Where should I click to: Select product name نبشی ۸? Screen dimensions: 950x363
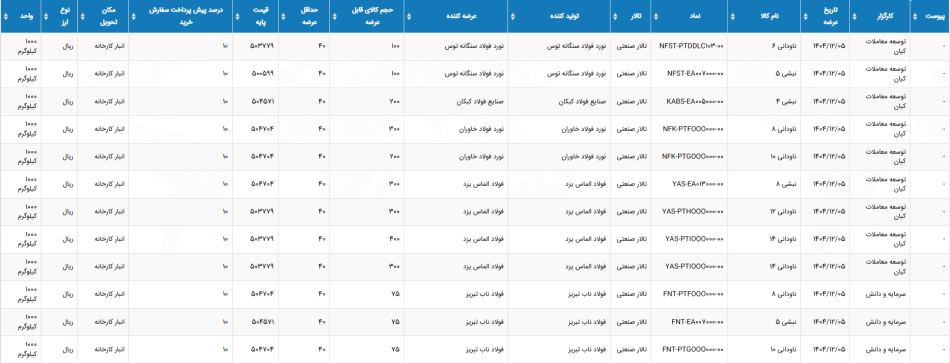point(785,185)
